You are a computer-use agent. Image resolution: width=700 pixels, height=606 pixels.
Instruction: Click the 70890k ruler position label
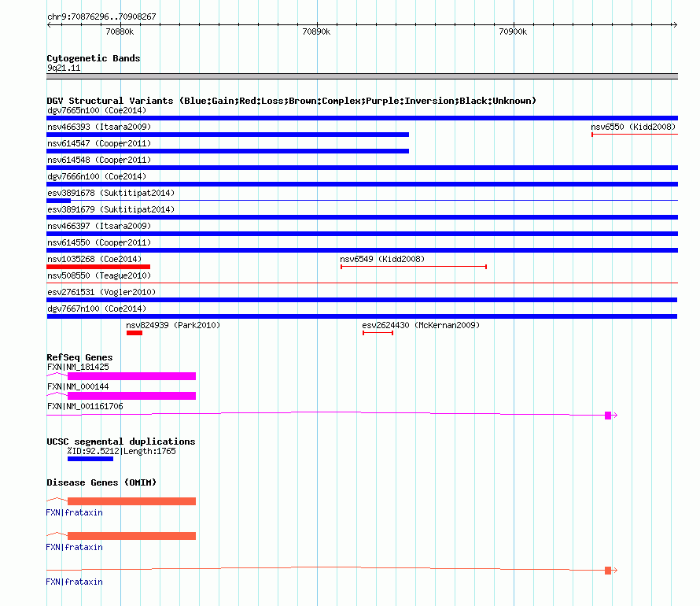click(316, 31)
